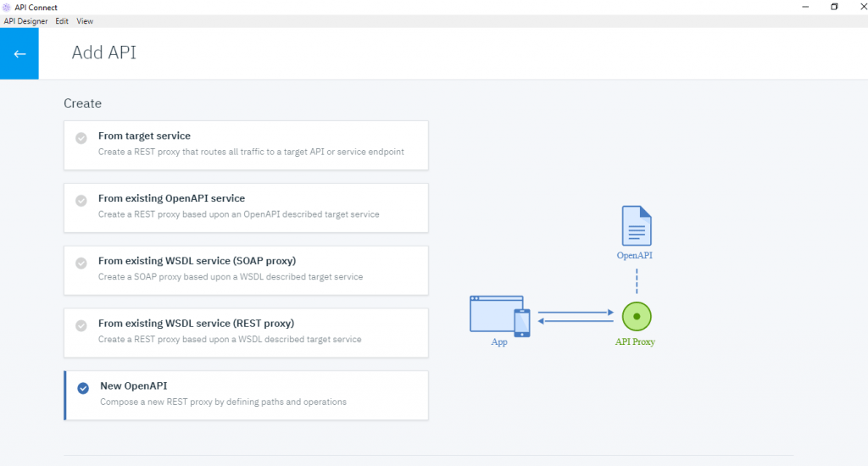Click description 'Create a REST proxy based upon an OpenAPI'
The height and width of the screenshot is (466, 868).
[238, 214]
